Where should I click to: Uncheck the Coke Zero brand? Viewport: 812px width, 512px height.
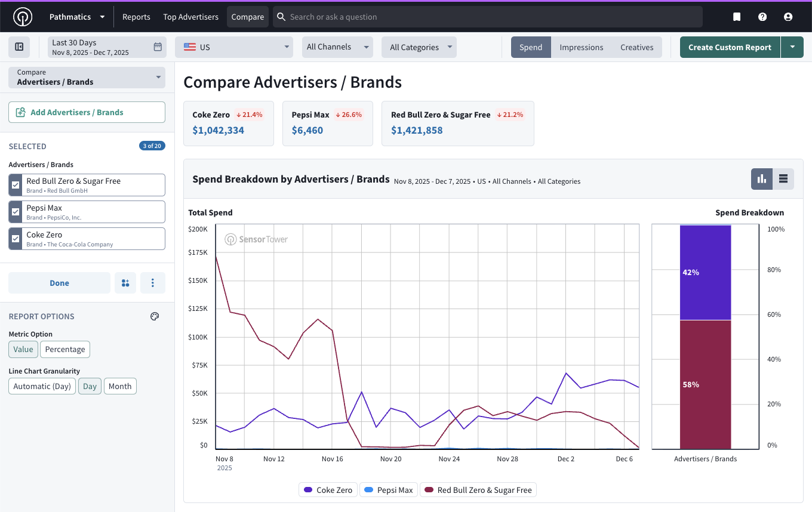coord(16,239)
